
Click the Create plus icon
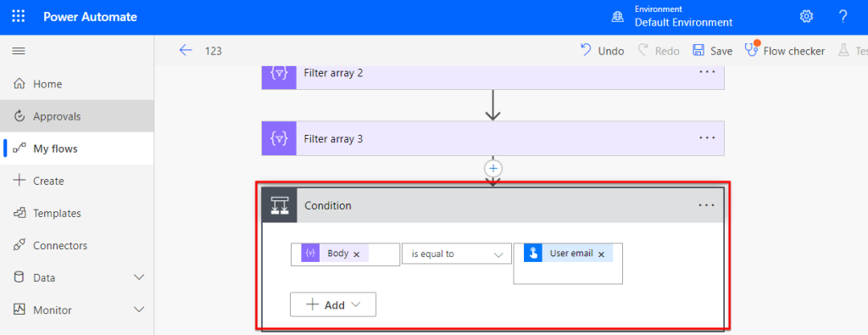[19, 181]
